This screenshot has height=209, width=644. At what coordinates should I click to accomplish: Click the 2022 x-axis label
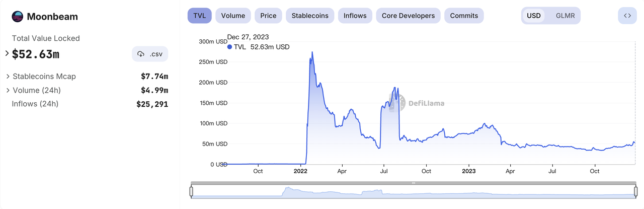coord(301,171)
